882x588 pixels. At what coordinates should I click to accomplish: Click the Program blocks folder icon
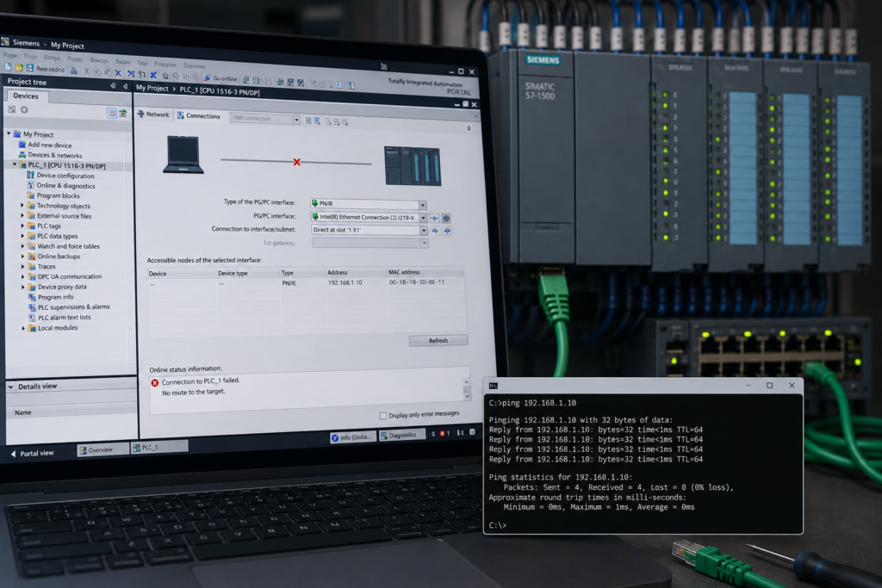coord(31,195)
